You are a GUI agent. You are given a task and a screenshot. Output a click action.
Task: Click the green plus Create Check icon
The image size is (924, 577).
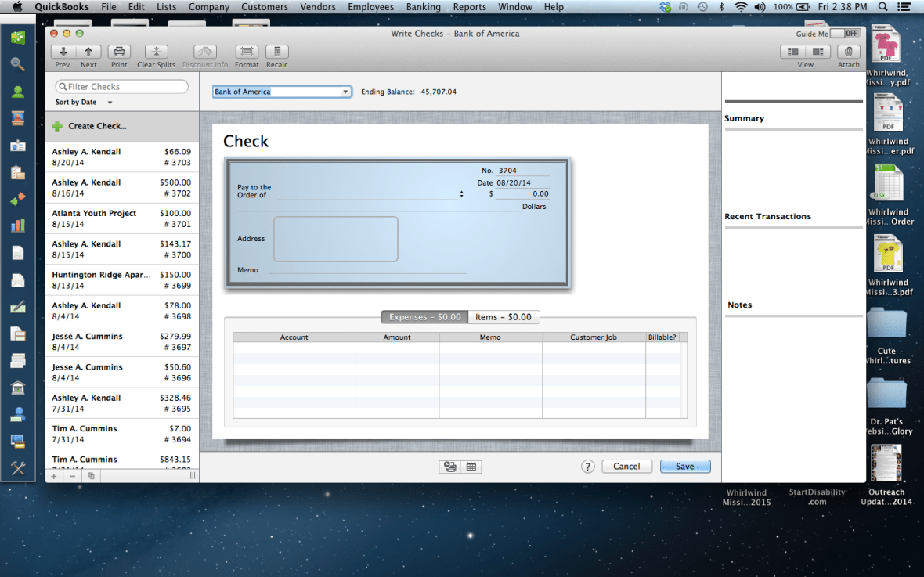(59, 125)
